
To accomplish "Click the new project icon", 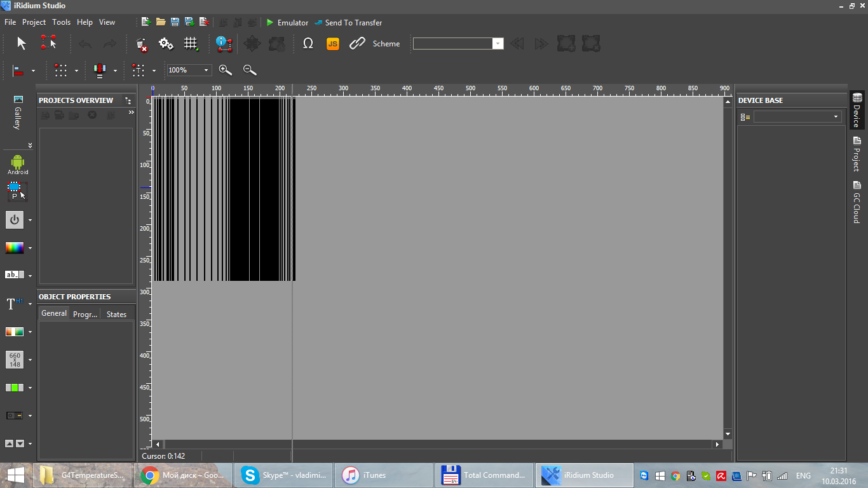I will point(146,22).
